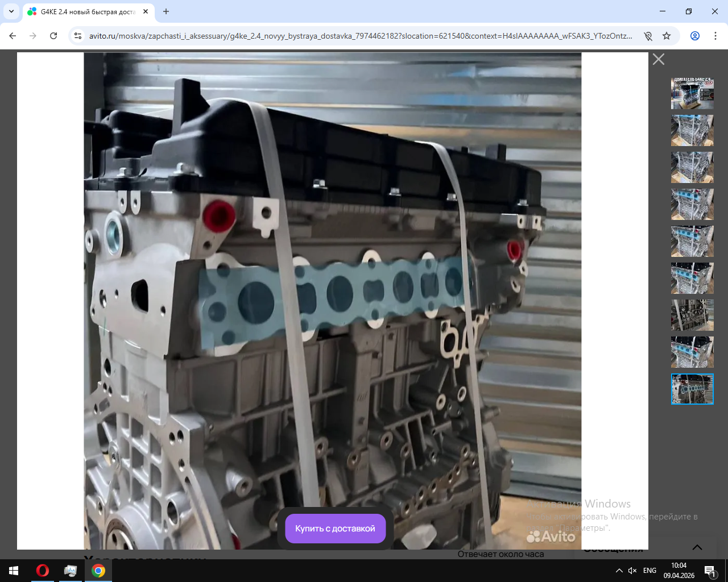
Task: Open the fifth gallery thumbnail
Action: click(x=692, y=241)
